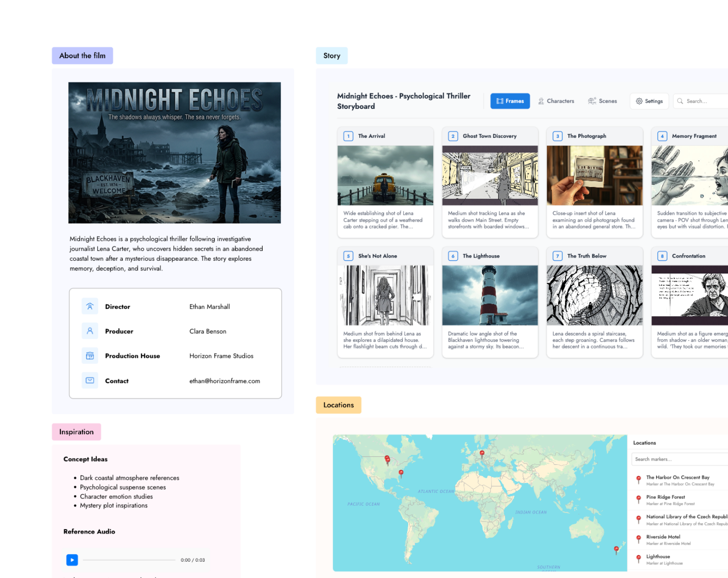This screenshot has width=728, height=578.
Task: Click the pin icon for Lighthouse location
Action: pyautogui.click(x=639, y=558)
